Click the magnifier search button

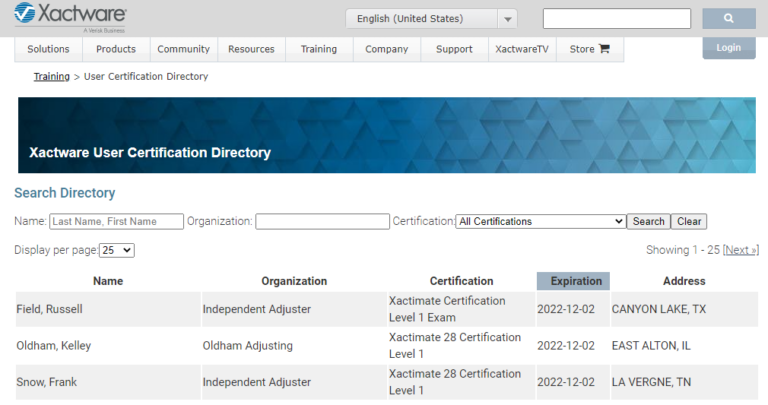(x=728, y=19)
